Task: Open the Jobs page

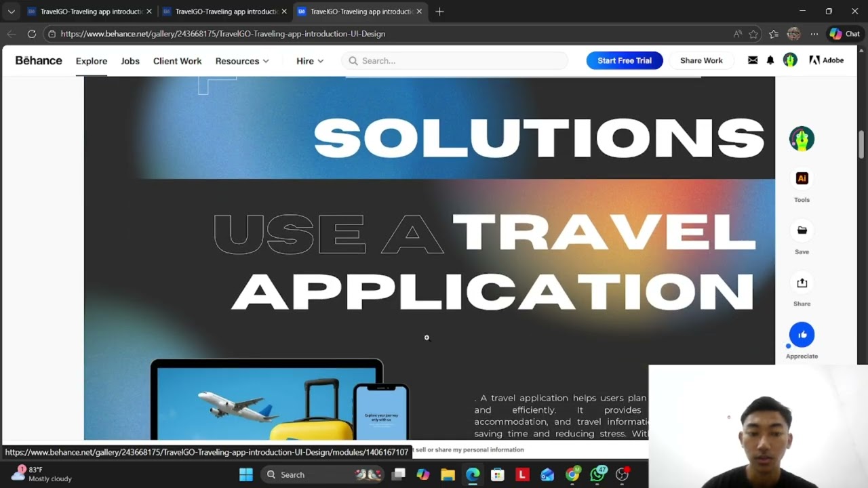Action: [130, 61]
